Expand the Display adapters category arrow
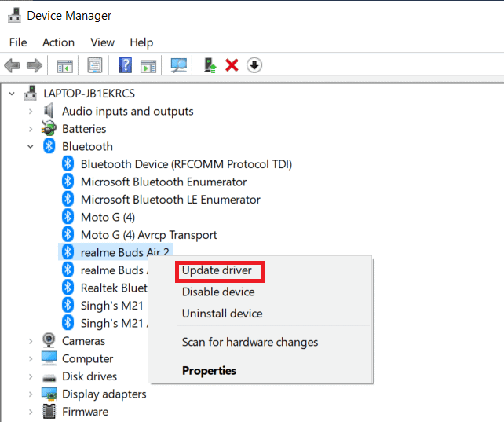Image resolution: width=504 pixels, height=422 pixels. tap(31, 394)
